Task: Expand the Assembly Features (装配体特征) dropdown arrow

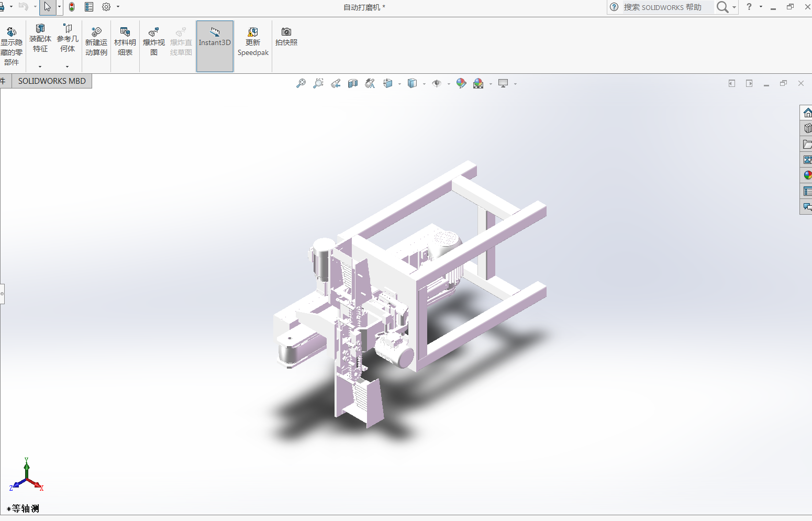Action: (40, 66)
